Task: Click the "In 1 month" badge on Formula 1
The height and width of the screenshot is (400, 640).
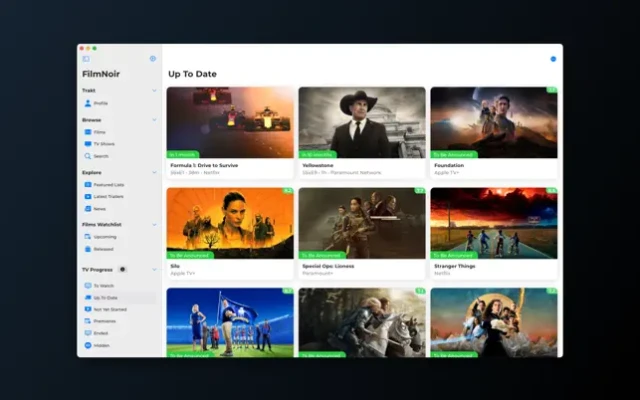Action: (x=182, y=155)
